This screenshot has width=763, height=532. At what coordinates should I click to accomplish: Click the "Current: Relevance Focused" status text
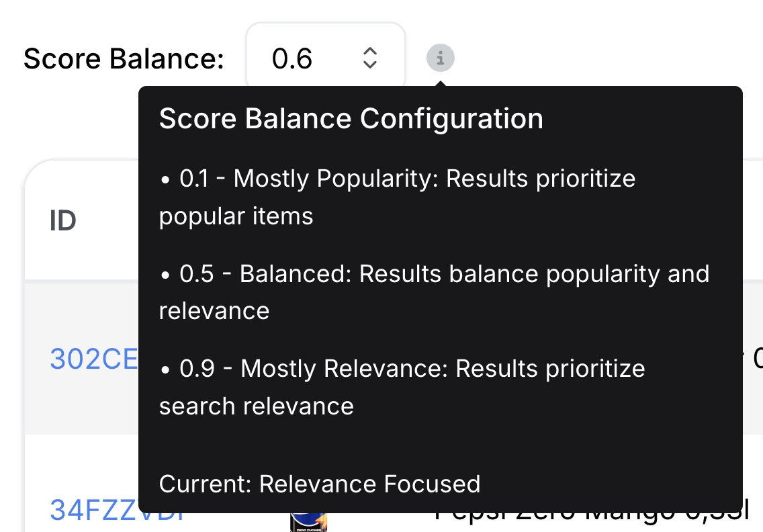320,484
